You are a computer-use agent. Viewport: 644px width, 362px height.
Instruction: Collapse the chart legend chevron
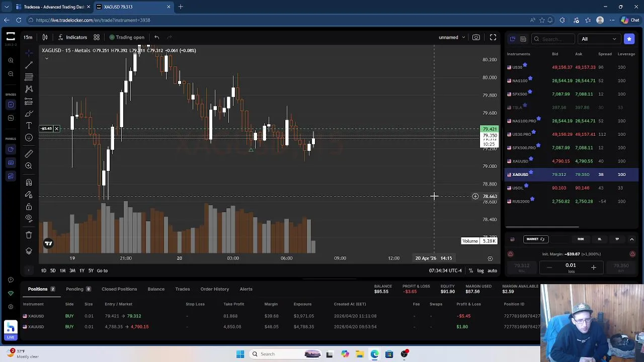[x=46, y=58]
